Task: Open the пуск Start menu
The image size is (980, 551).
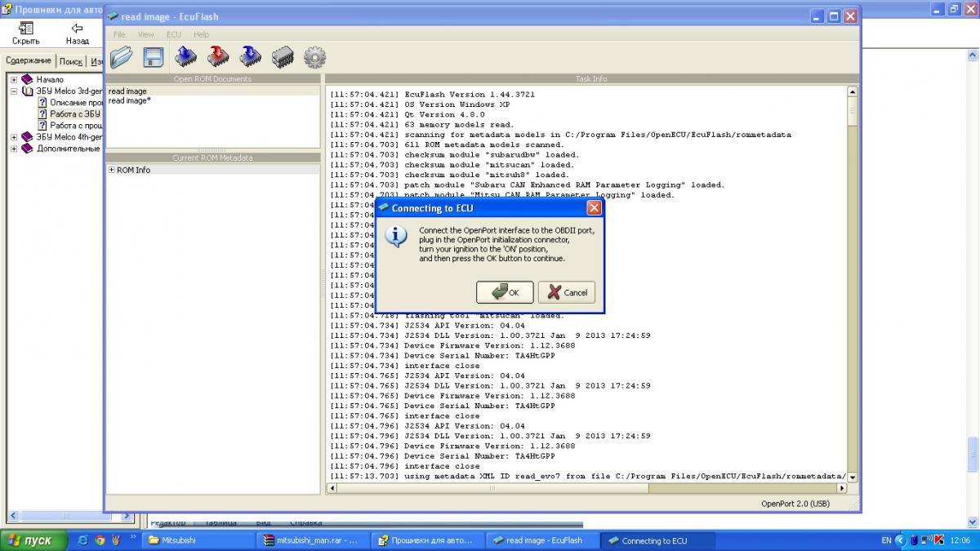Action: click(32, 540)
